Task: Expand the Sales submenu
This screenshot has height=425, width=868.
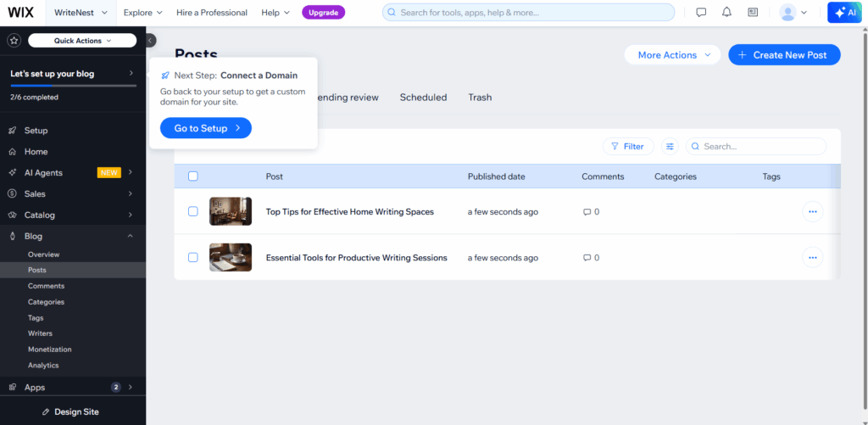Action: click(131, 194)
